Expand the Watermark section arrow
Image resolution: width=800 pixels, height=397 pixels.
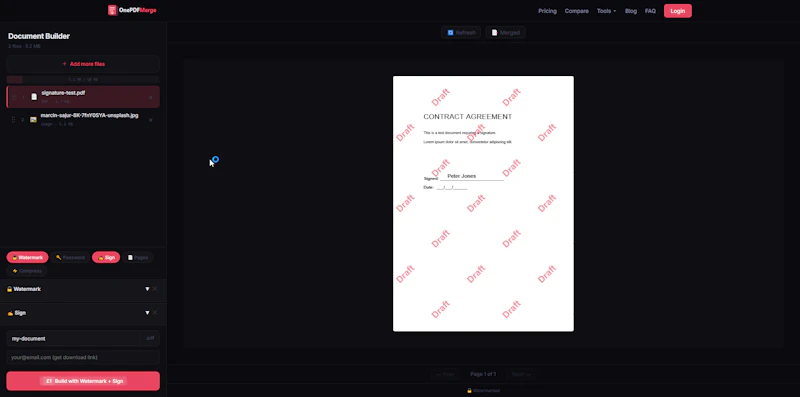pyautogui.click(x=147, y=289)
